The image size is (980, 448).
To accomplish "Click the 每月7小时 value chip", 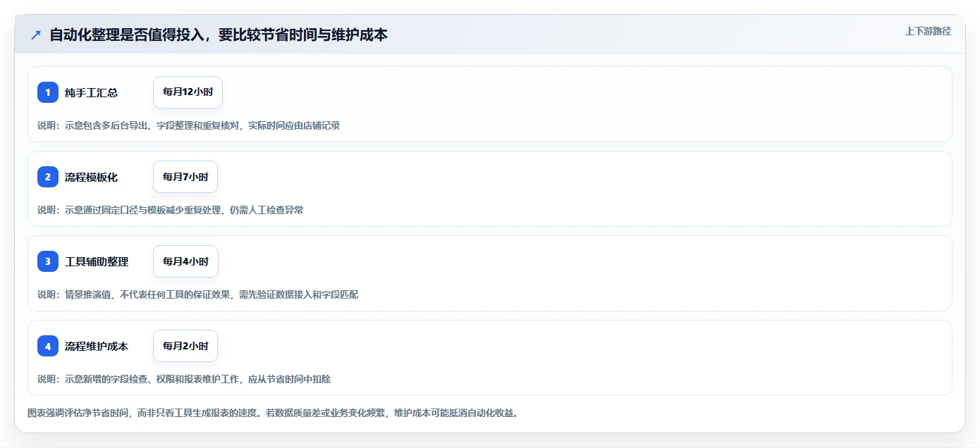I will point(185,177).
